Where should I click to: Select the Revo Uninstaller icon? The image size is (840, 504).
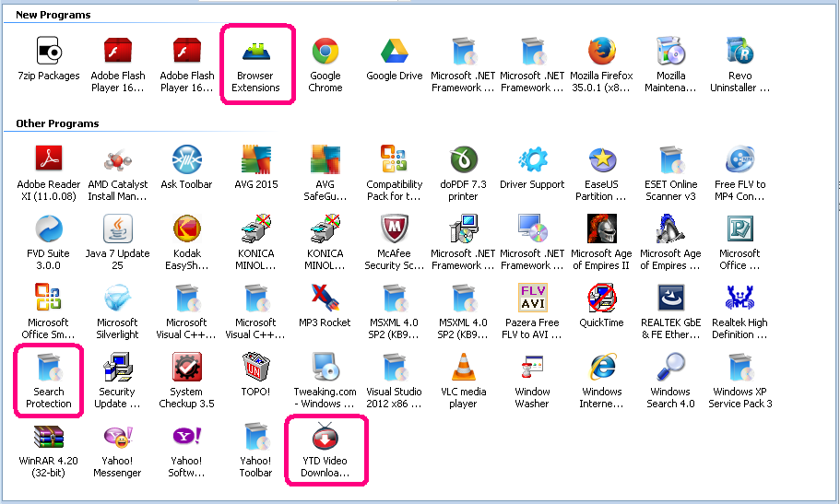click(739, 51)
